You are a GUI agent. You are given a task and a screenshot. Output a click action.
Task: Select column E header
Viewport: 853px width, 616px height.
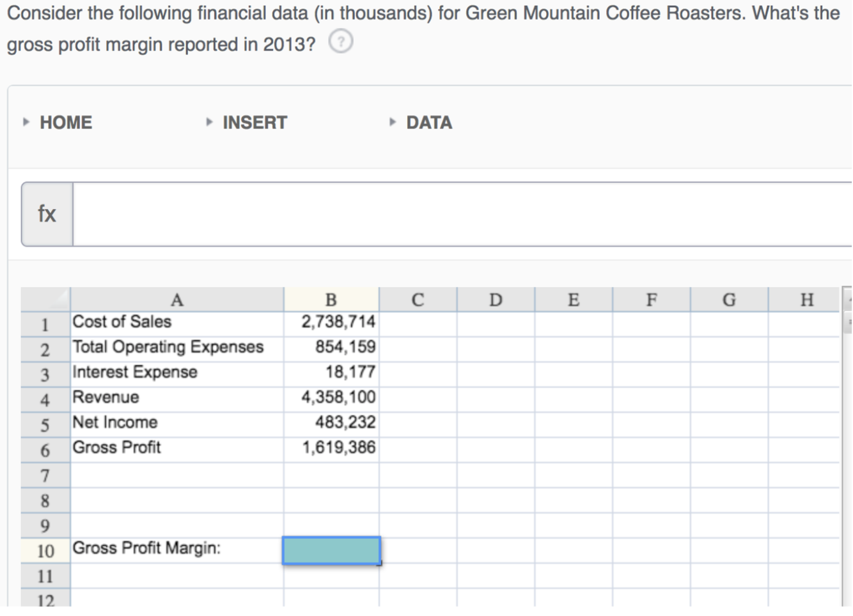574,299
